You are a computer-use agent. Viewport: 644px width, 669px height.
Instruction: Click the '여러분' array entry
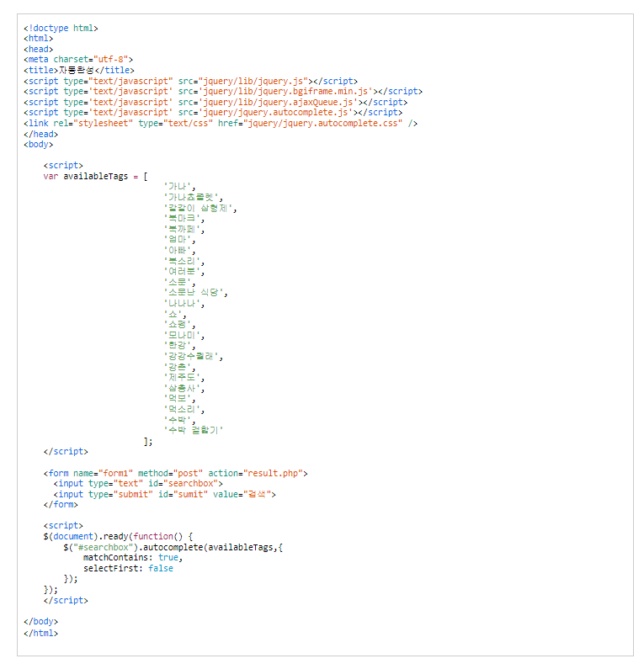point(184,271)
